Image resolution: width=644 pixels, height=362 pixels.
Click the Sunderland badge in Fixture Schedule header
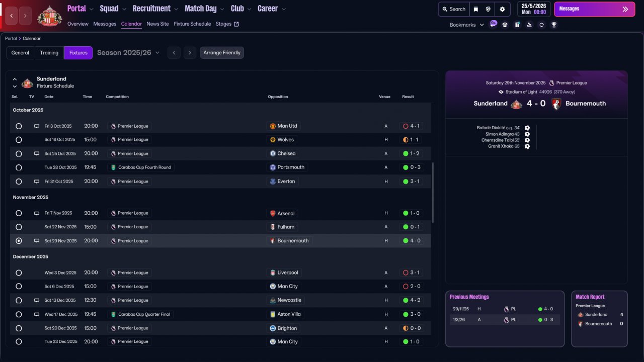27,83
